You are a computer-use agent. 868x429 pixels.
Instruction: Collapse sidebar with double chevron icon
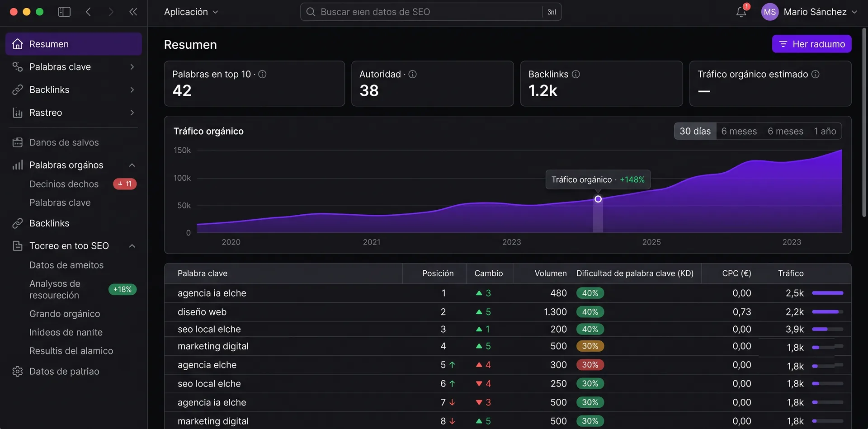click(x=133, y=12)
